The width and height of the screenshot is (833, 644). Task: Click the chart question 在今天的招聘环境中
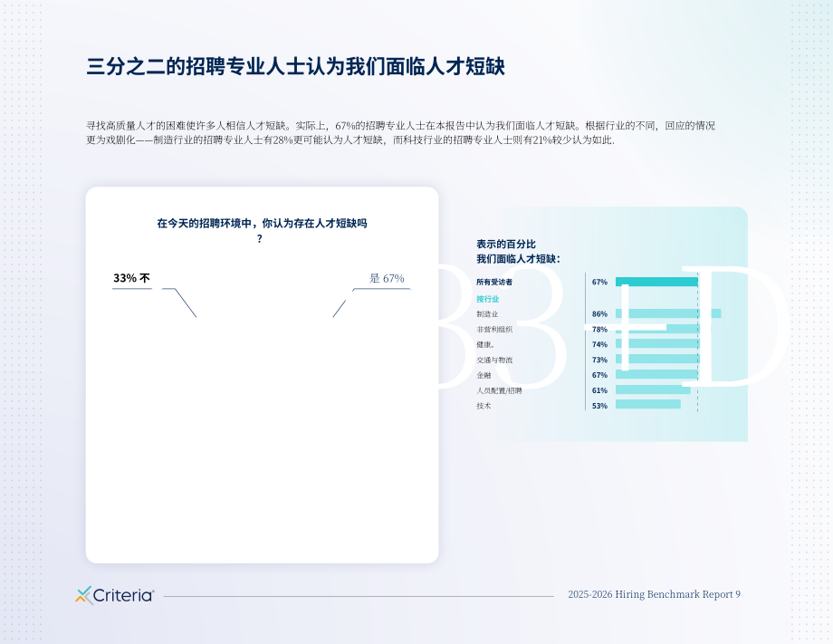(x=262, y=231)
